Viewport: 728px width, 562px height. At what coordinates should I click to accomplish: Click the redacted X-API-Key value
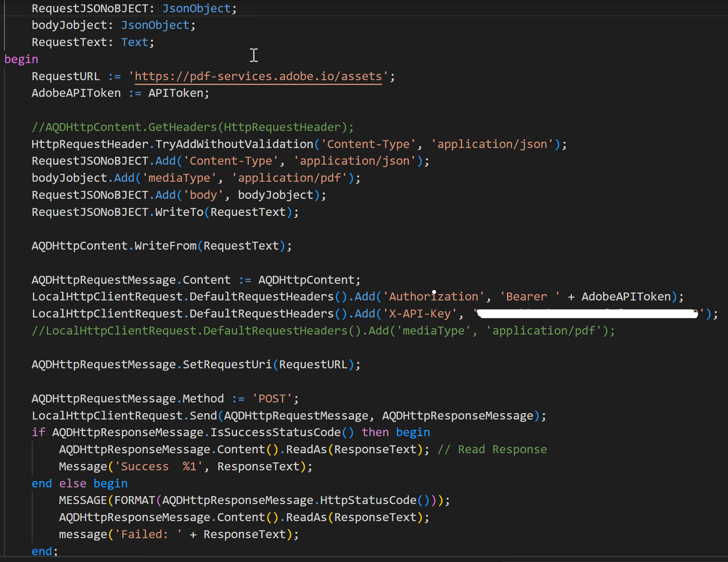tap(587, 314)
